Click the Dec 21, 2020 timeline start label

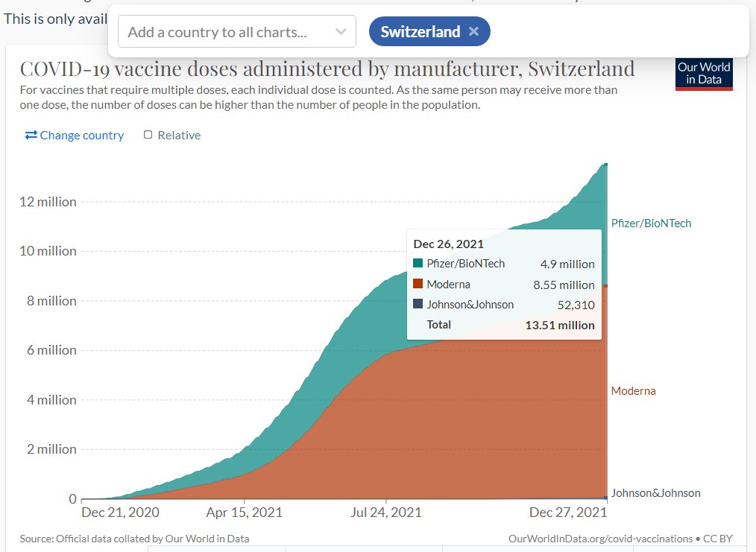pyautogui.click(x=120, y=513)
